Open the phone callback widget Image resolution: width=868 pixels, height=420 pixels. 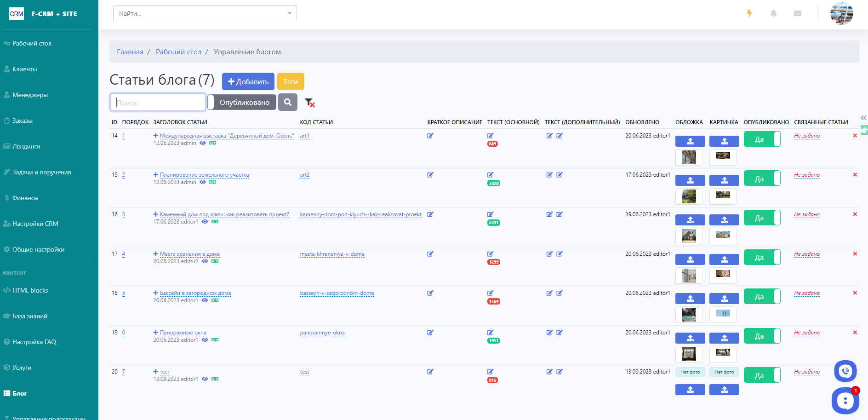(845, 371)
